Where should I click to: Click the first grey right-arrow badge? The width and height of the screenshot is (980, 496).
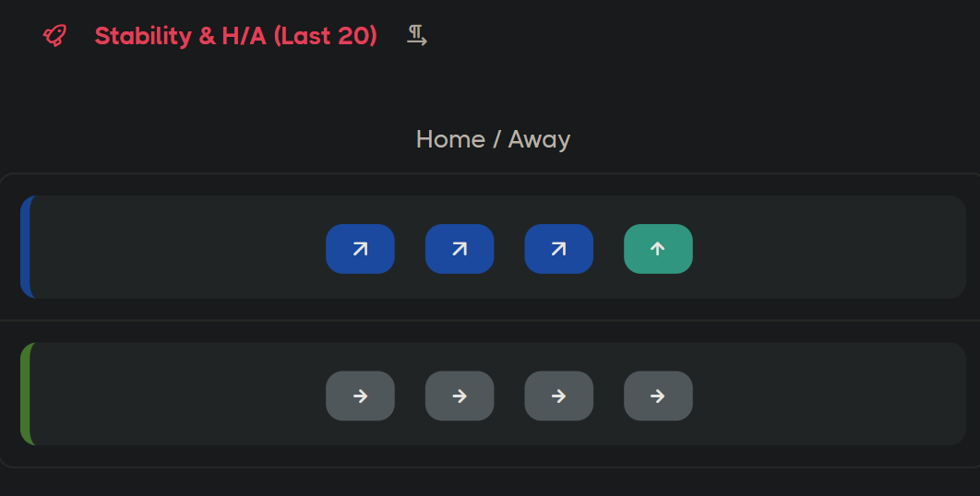(x=360, y=396)
